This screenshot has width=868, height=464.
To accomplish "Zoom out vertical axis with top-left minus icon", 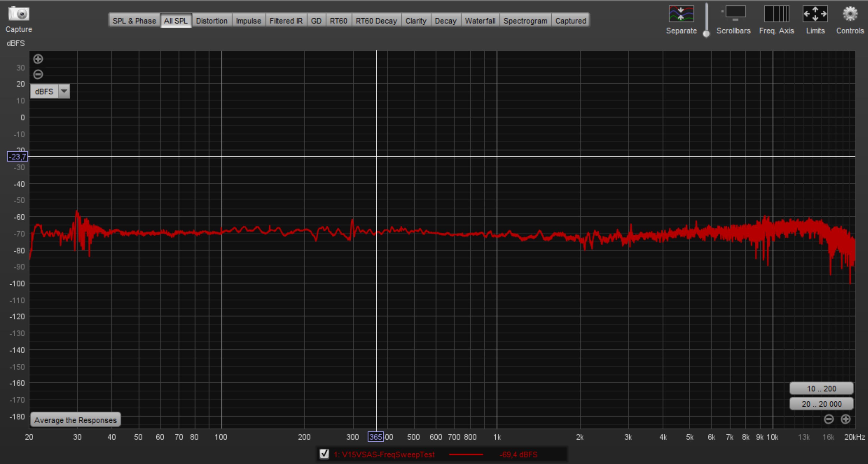I will (38, 74).
